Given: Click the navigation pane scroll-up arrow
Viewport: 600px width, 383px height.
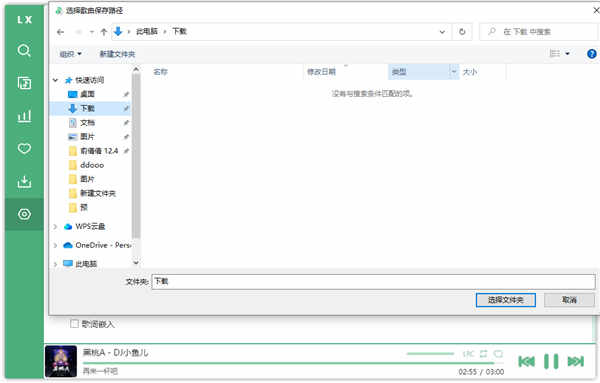Looking at the screenshot, I should pyautogui.click(x=136, y=69).
